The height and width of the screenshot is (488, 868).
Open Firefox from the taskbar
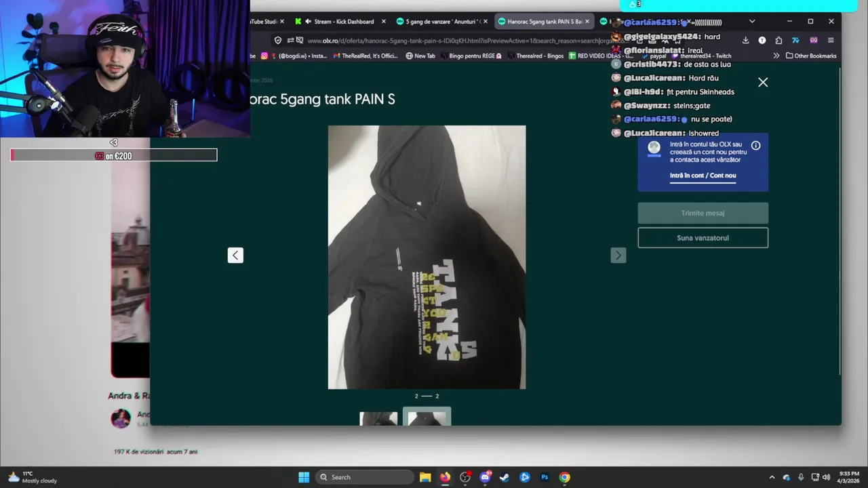445,477
